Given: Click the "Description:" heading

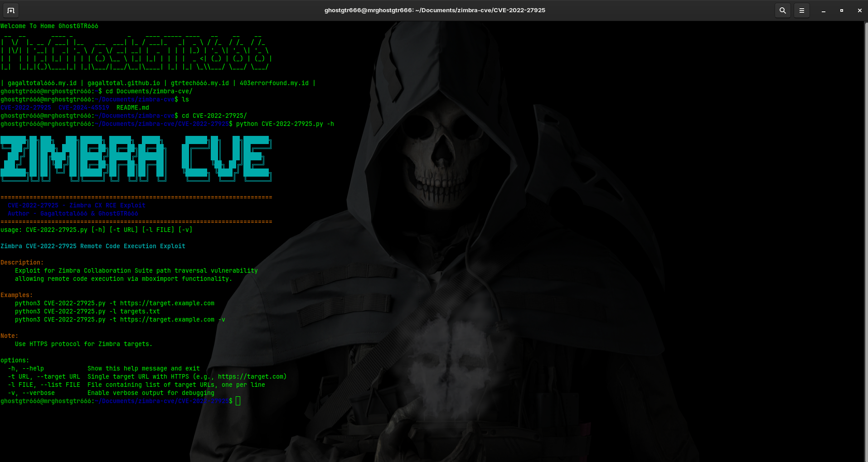Looking at the screenshot, I should [x=22, y=262].
